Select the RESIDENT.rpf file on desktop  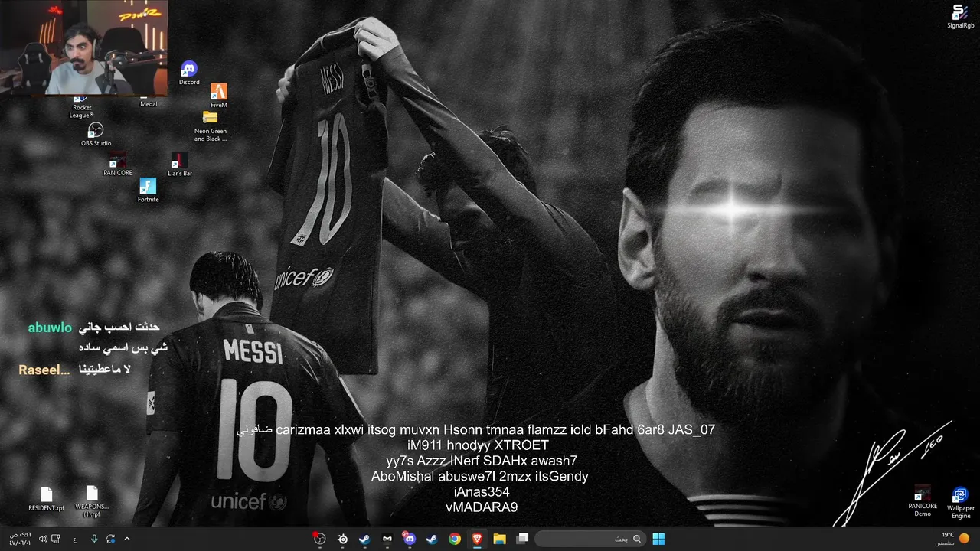pyautogui.click(x=47, y=499)
